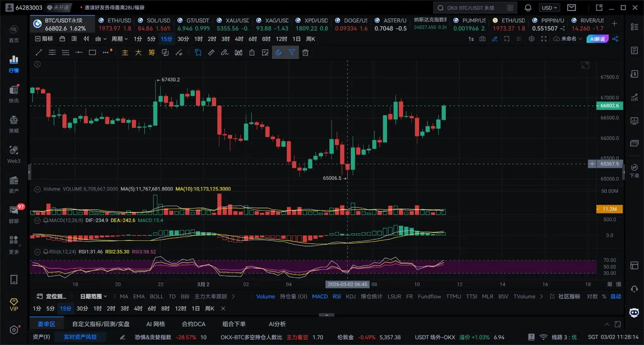644x345 pixels.
Task: Toggle the MACD indicator
Action: (320, 297)
